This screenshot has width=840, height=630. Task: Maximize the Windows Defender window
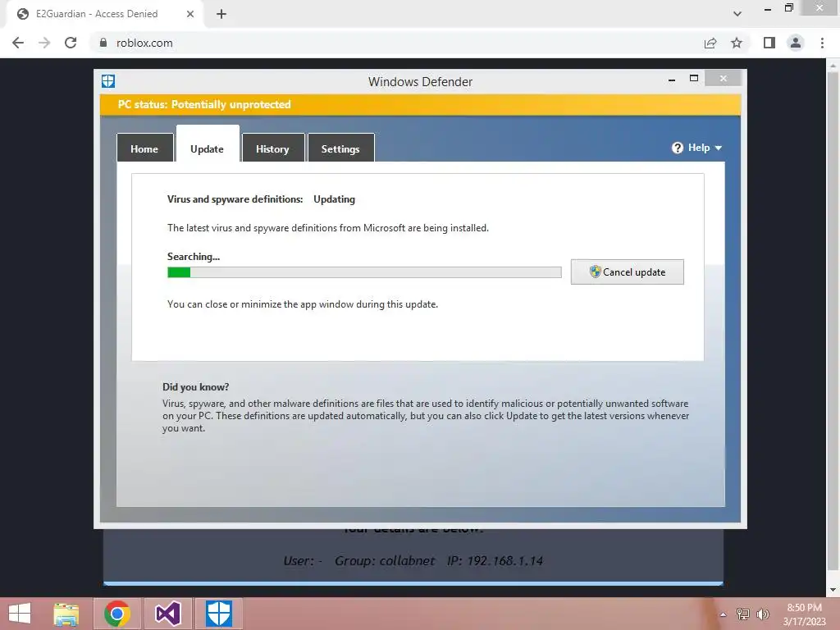694,79
